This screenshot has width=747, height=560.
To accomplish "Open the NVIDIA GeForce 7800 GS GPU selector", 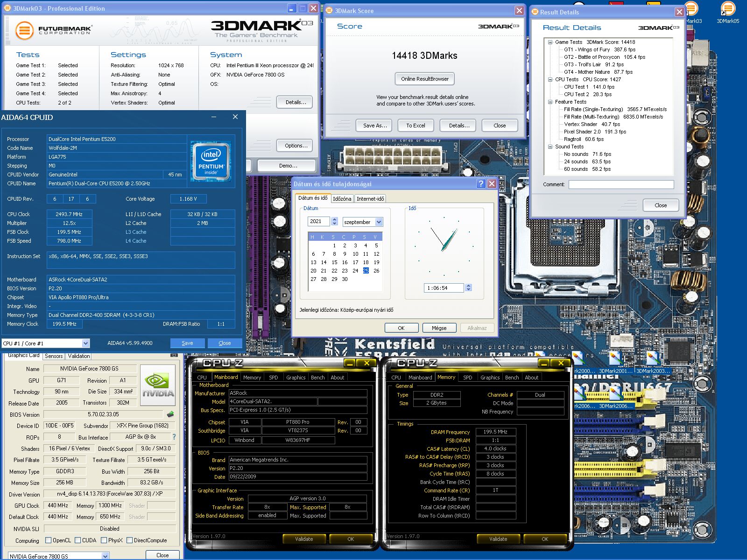I will coord(106,556).
